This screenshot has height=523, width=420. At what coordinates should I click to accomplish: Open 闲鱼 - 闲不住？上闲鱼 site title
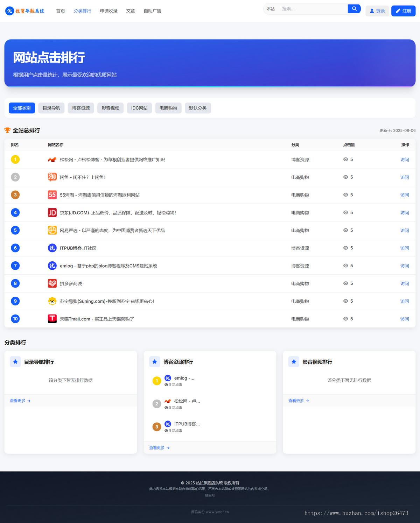point(83,177)
